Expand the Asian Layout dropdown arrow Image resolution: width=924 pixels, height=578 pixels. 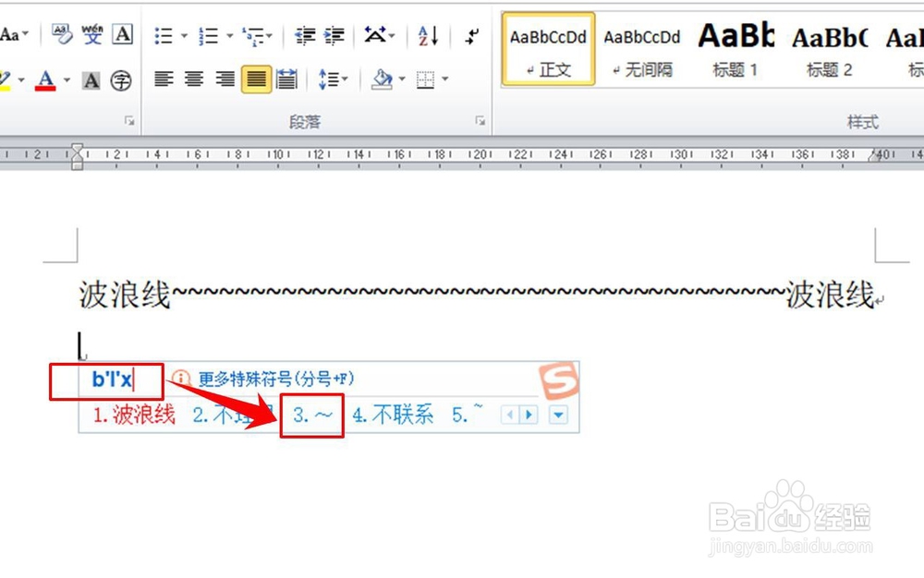click(393, 36)
